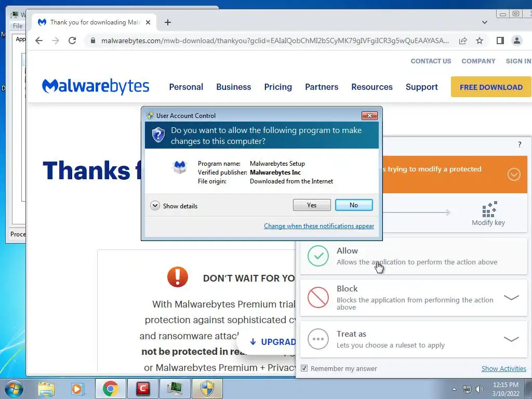Open the Show Activities link
532x399 pixels.
(x=504, y=368)
